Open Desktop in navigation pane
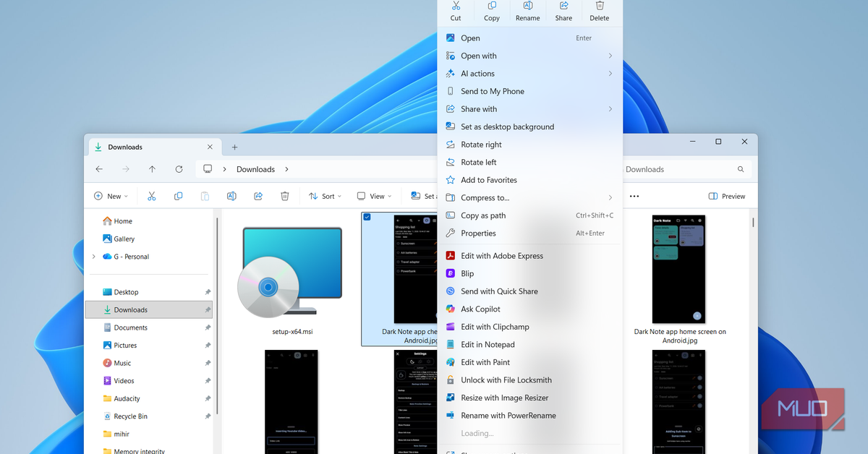 [x=150, y=292]
